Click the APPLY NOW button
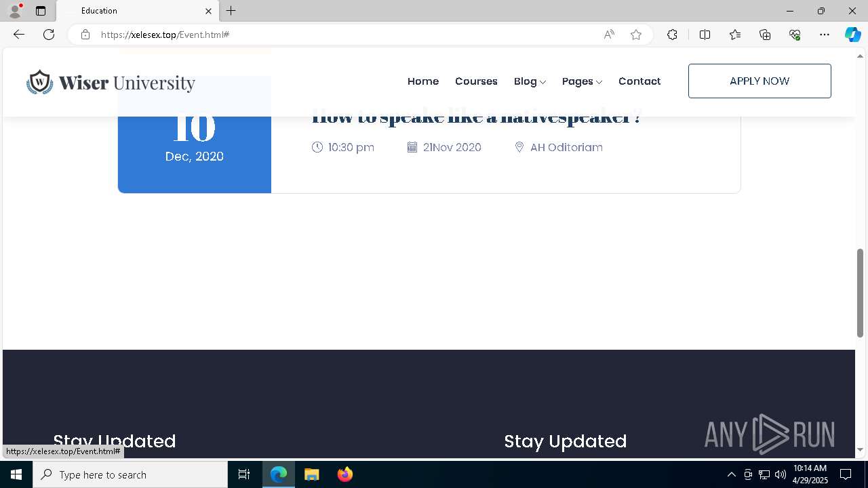The height and width of the screenshot is (488, 868). [x=759, y=81]
